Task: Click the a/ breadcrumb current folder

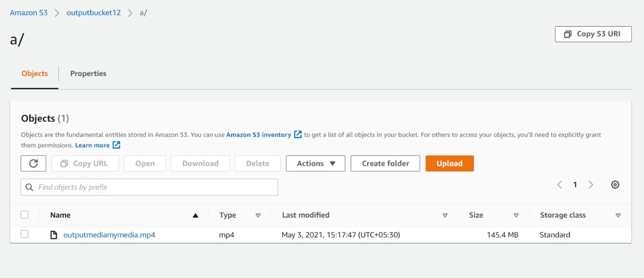Action: click(x=143, y=13)
